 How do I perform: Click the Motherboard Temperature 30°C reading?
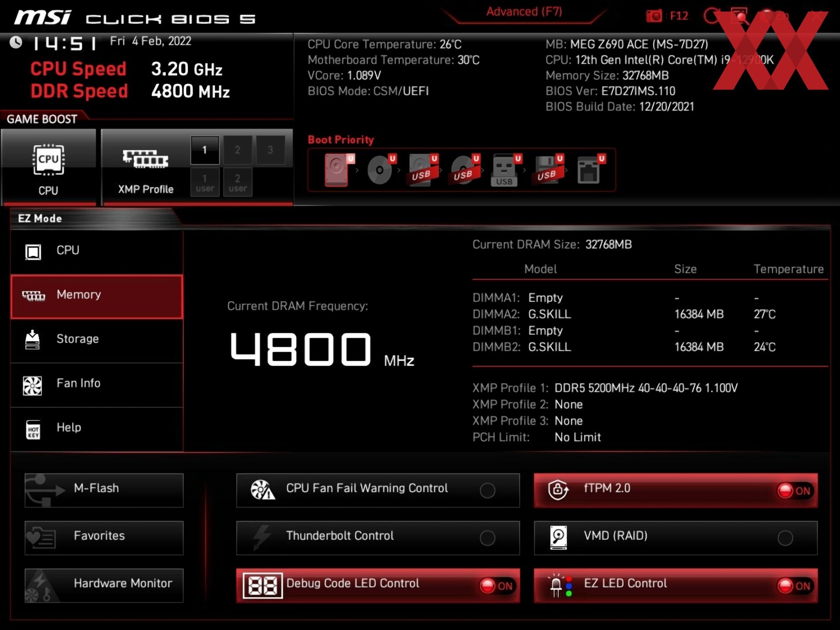pyautogui.click(x=394, y=60)
